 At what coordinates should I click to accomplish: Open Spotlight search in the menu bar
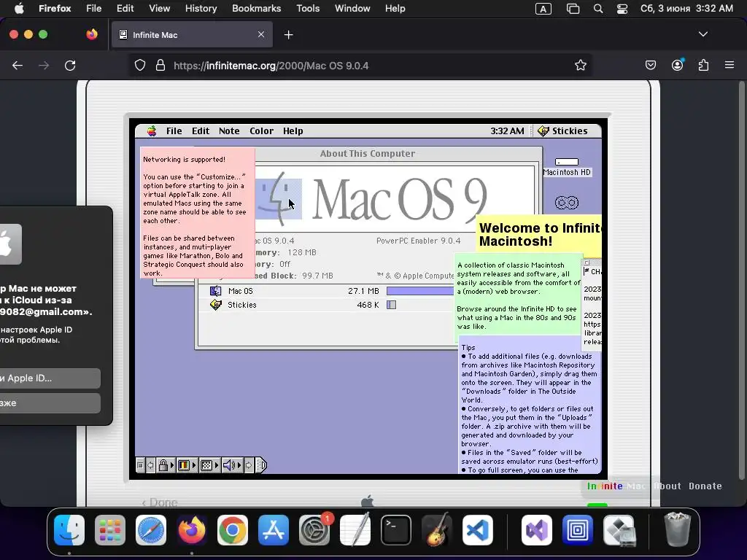(598, 9)
